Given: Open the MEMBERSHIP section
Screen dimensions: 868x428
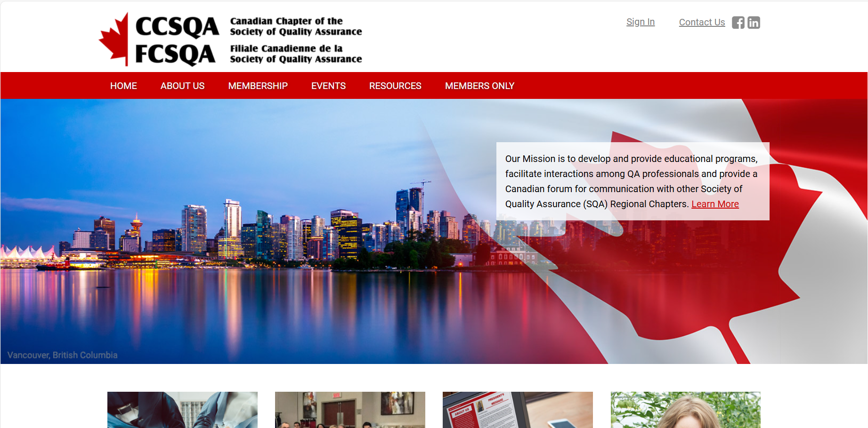Looking at the screenshot, I should coord(258,86).
